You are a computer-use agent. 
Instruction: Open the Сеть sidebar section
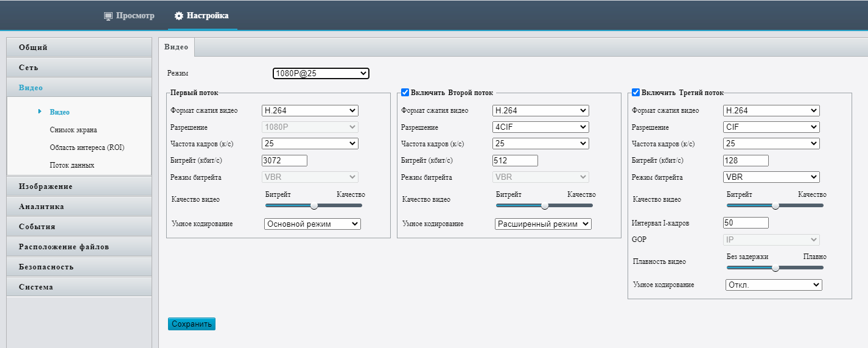(x=79, y=67)
